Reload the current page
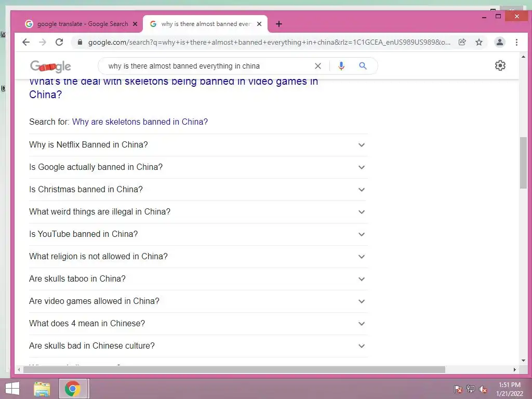The width and height of the screenshot is (532, 399). click(59, 42)
